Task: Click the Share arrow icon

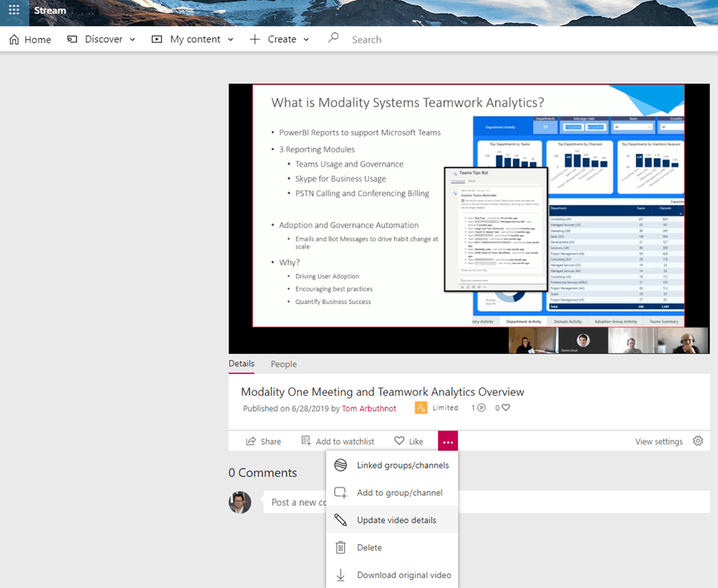Action: (x=251, y=441)
